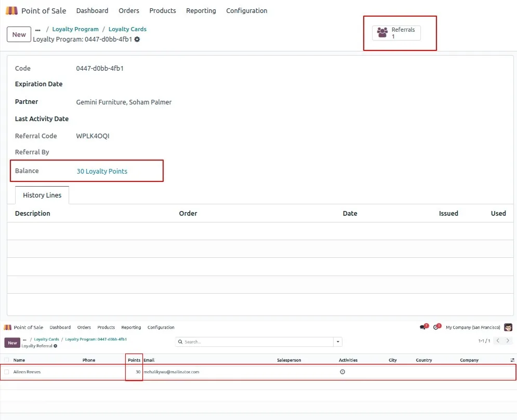
Task: Click the 1-1 / 1 pager counter
Action: point(484,341)
